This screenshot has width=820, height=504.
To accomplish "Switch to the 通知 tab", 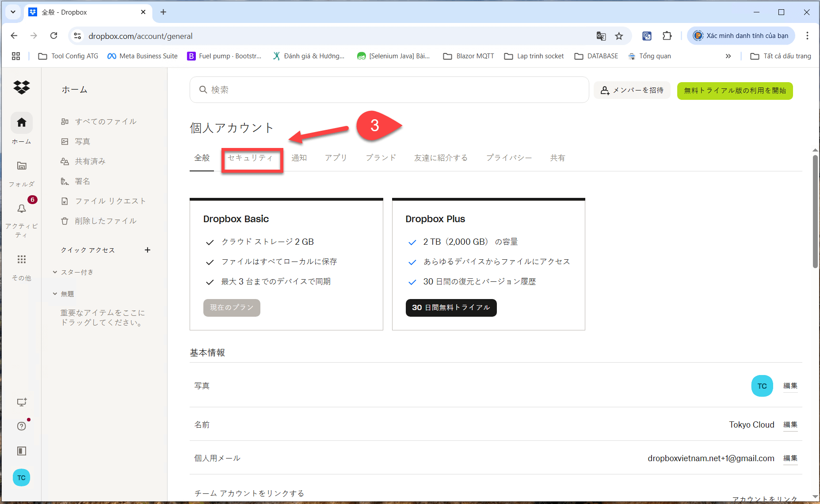I will tap(299, 158).
